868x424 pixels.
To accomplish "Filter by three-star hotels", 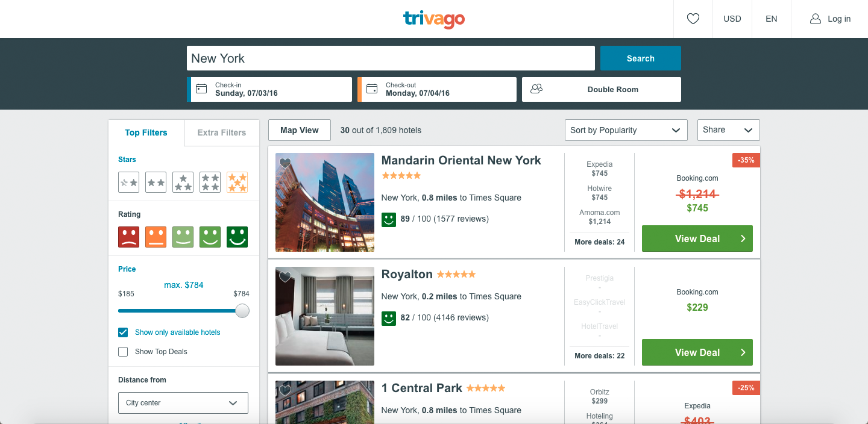I will [183, 182].
